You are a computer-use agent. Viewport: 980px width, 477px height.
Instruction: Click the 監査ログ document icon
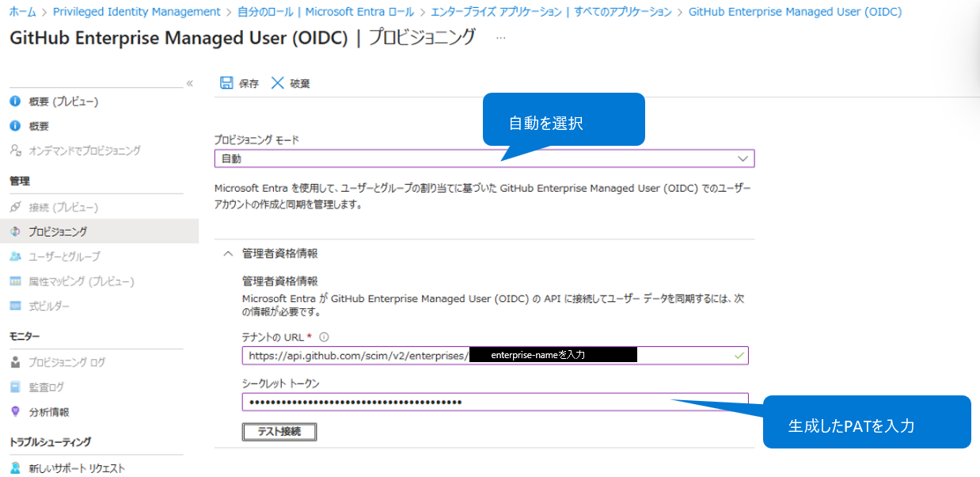[x=15, y=387]
